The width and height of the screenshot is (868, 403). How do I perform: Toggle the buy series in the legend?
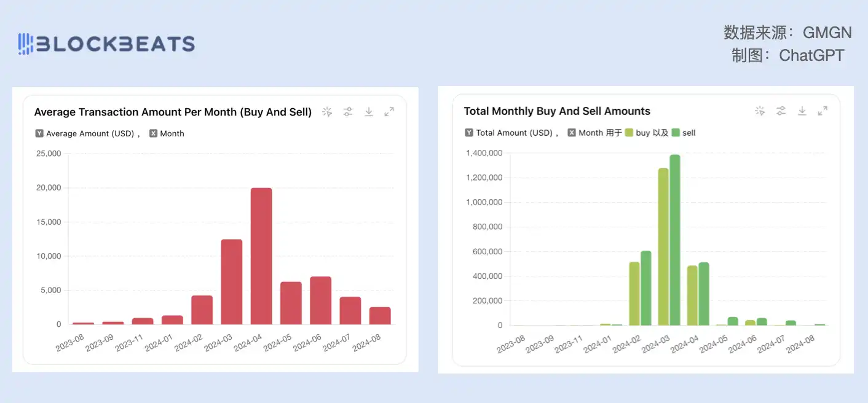pyautogui.click(x=642, y=133)
